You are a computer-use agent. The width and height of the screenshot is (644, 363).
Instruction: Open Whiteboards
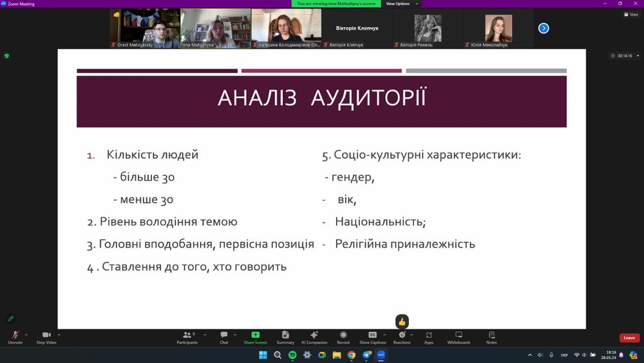(x=459, y=337)
